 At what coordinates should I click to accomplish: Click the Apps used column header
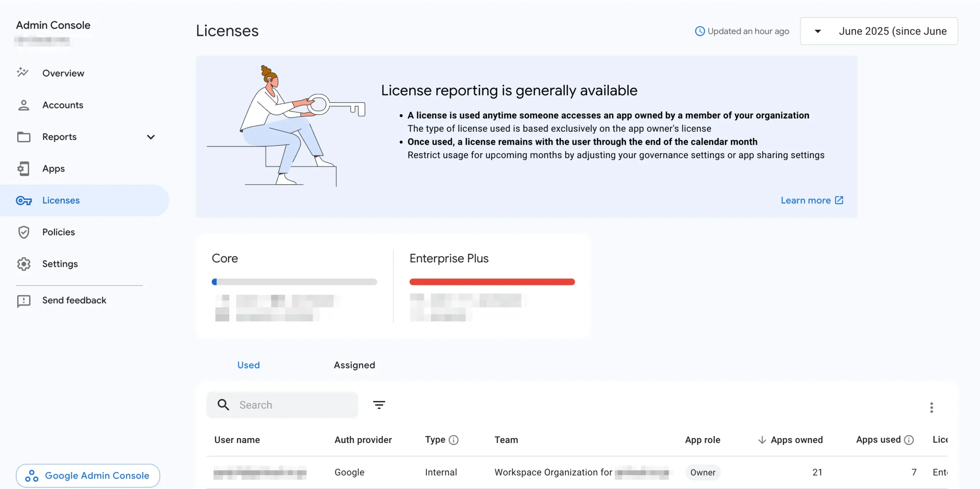click(878, 440)
